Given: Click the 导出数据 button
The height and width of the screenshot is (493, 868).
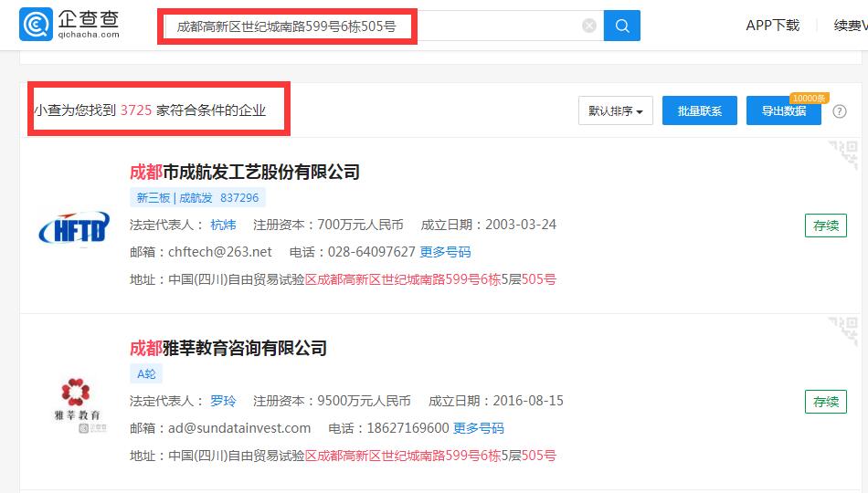Looking at the screenshot, I should click(783, 110).
